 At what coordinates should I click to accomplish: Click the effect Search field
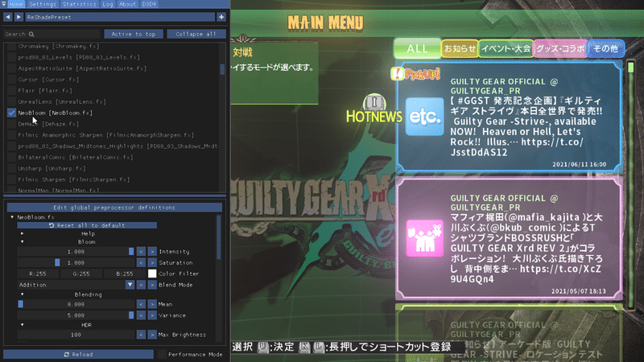(x=52, y=34)
